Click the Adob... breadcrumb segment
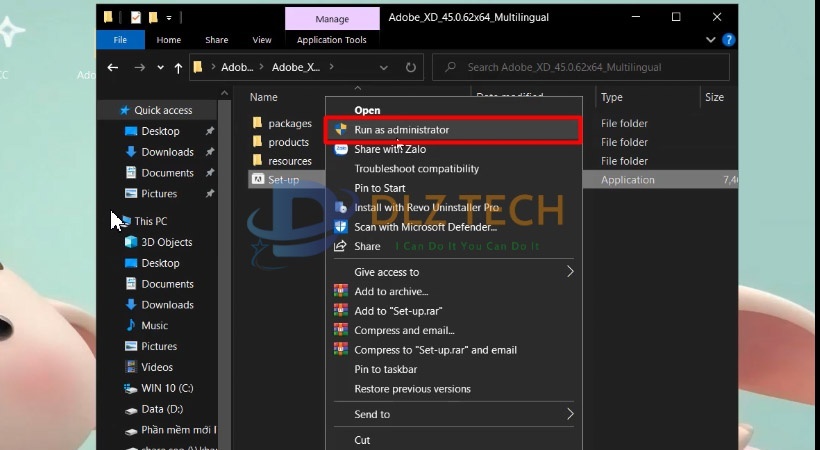 [237, 67]
